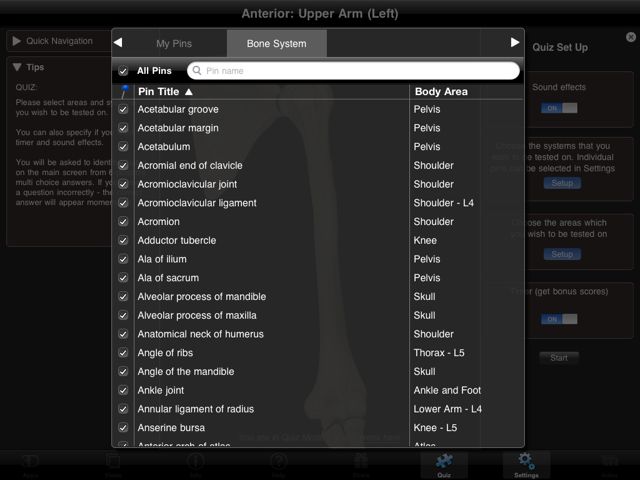This screenshot has width=640, height=480.
Task: Uncheck the Ankle joint checkbox
Action: pyautogui.click(x=123, y=391)
